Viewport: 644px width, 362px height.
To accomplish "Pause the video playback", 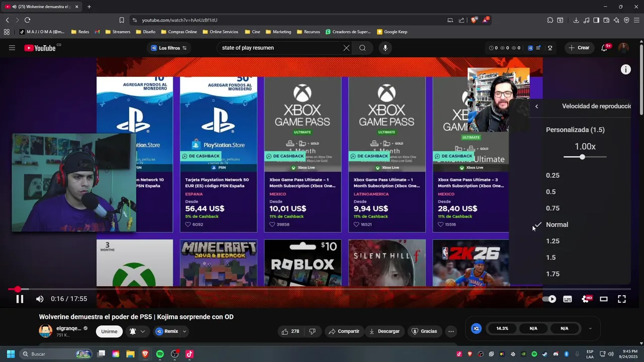I will click(20, 299).
